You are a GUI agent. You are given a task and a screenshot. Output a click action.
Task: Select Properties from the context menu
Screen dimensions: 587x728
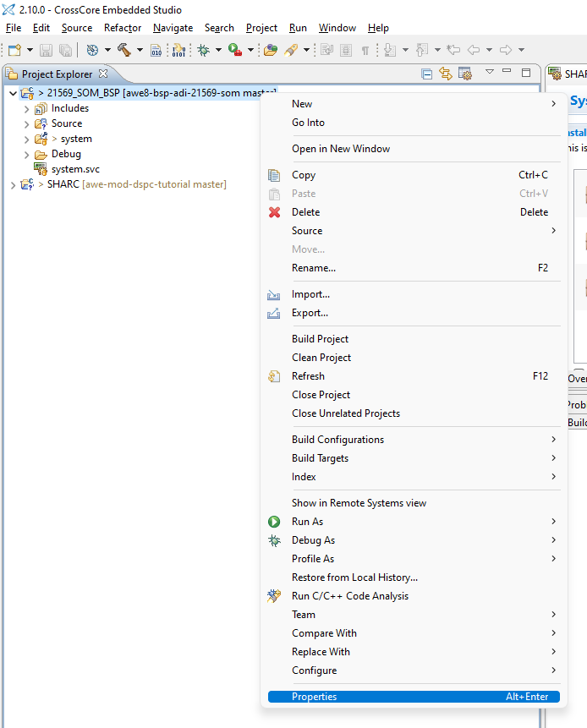(x=315, y=697)
